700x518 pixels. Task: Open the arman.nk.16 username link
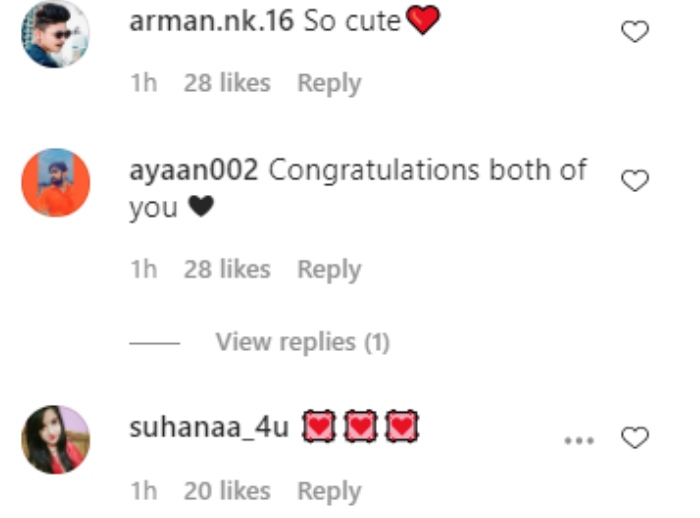[x=212, y=21]
